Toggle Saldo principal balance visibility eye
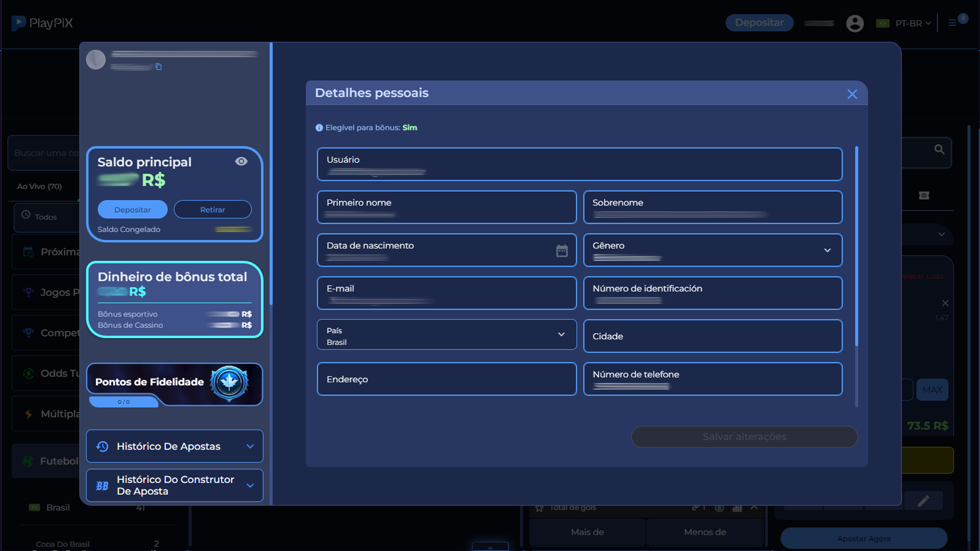The height and width of the screenshot is (551, 980). [x=241, y=161]
